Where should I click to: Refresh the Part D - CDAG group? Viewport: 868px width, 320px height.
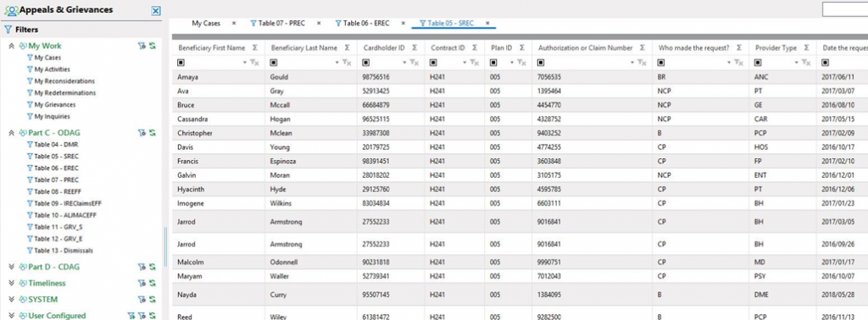click(x=153, y=267)
